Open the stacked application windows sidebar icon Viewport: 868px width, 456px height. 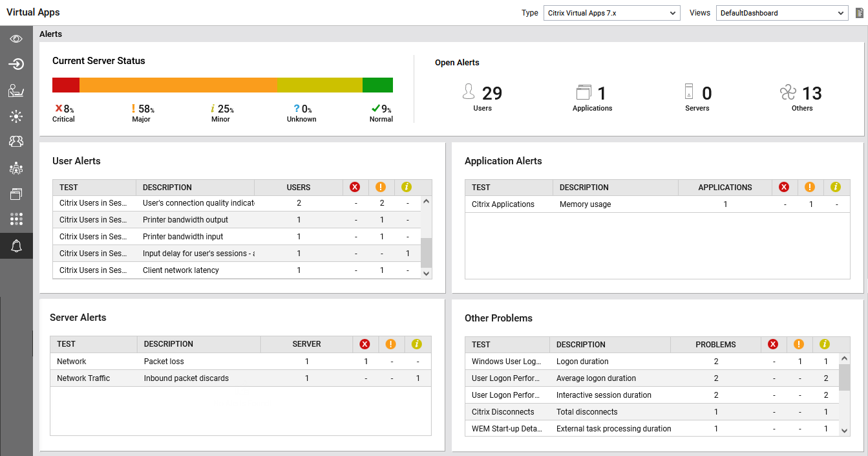pos(16,193)
